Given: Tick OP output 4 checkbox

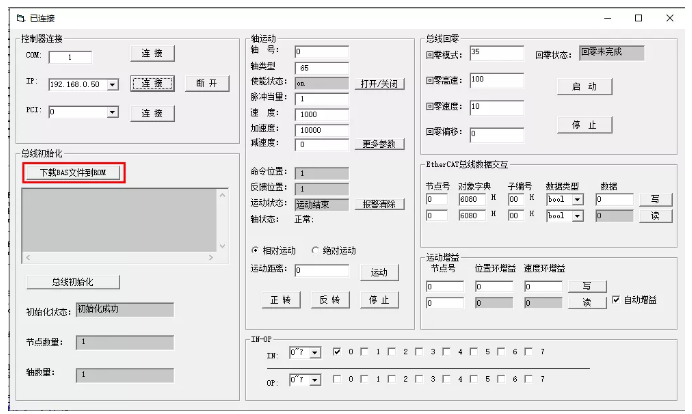Looking at the screenshot, I should [447, 379].
